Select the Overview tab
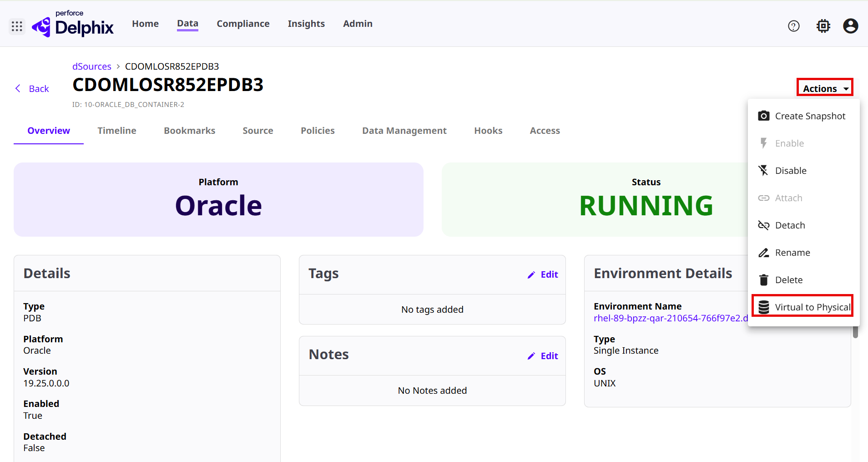Image resolution: width=868 pixels, height=462 pixels. point(49,131)
